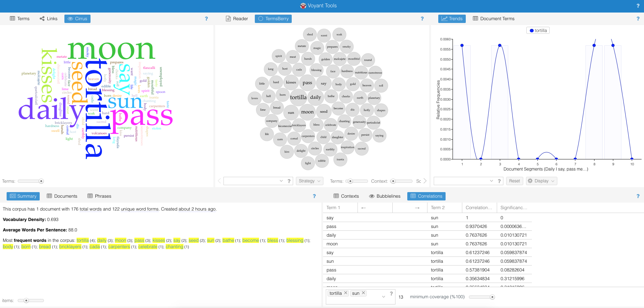The height and width of the screenshot is (308, 644).
Task: Remove tortilla tag from correlations filter
Action: [x=346, y=293]
